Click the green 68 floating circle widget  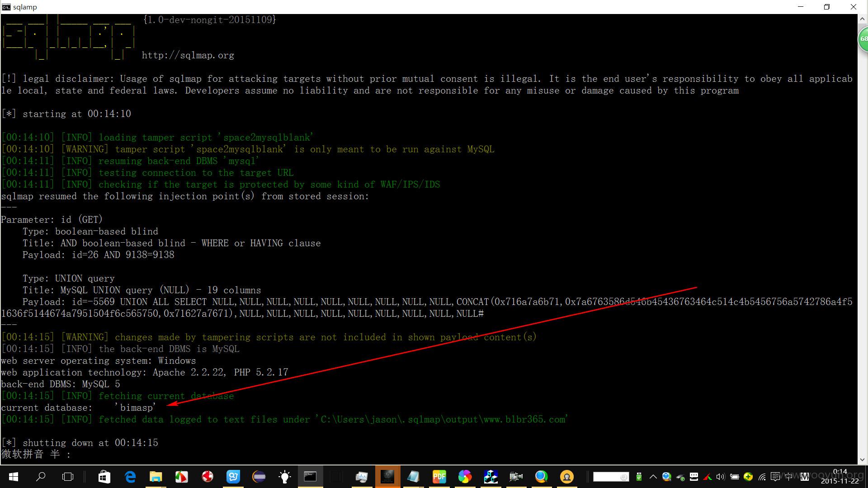coord(863,39)
